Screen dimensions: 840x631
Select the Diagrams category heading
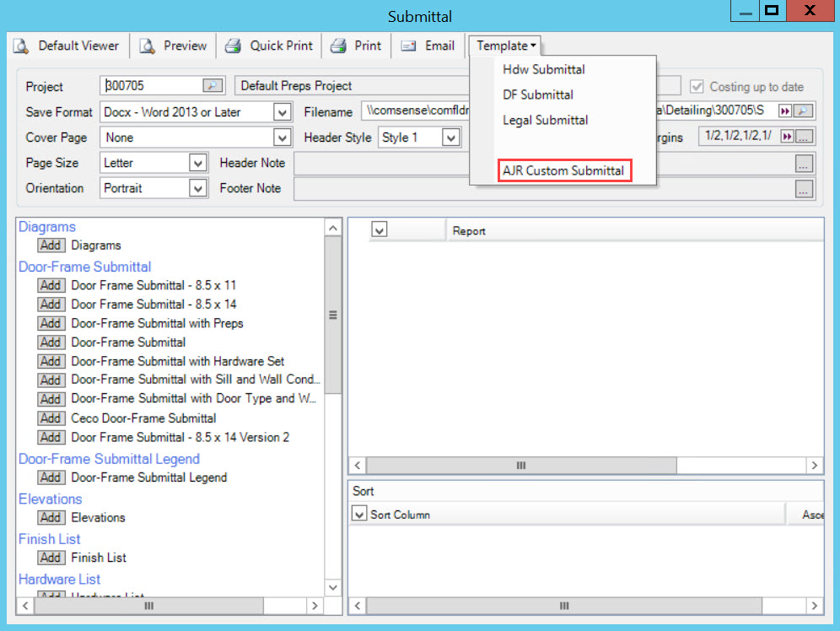click(47, 227)
